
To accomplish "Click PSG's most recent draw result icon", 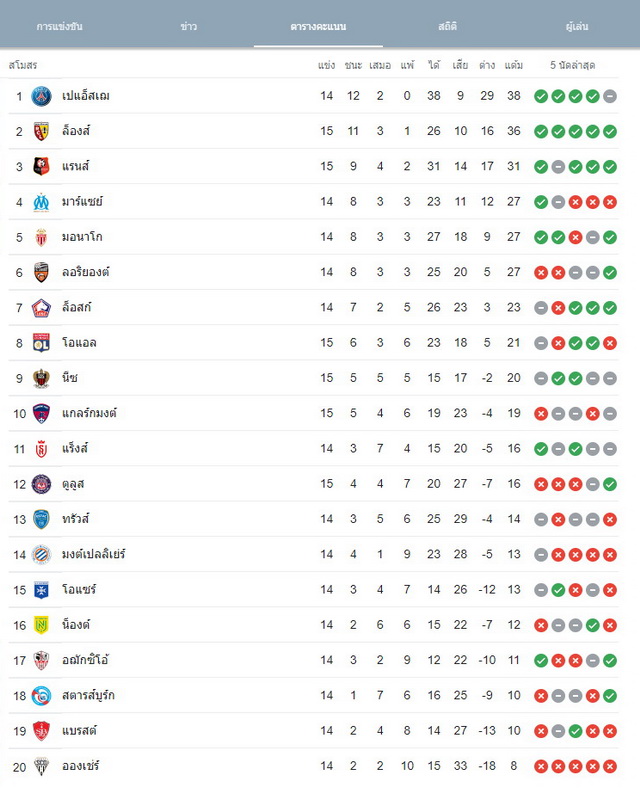I will (x=610, y=96).
